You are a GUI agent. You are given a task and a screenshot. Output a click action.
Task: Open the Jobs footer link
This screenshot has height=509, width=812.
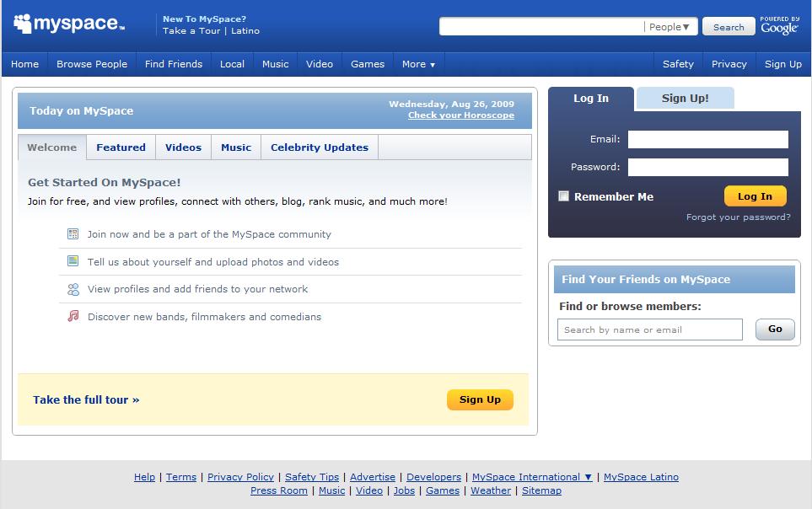[404, 490]
